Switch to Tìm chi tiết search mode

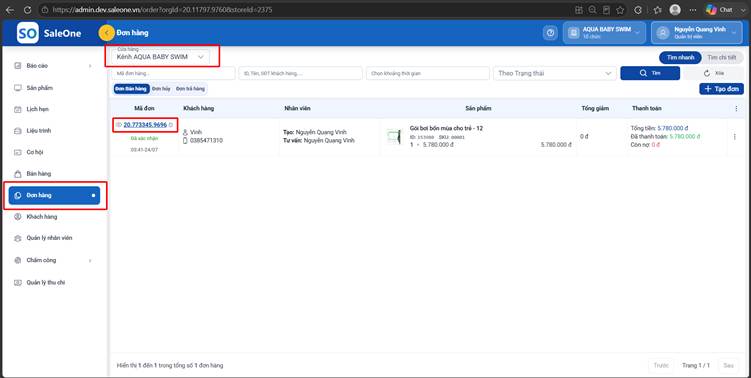pyautogui.click(x=722, y=57)
